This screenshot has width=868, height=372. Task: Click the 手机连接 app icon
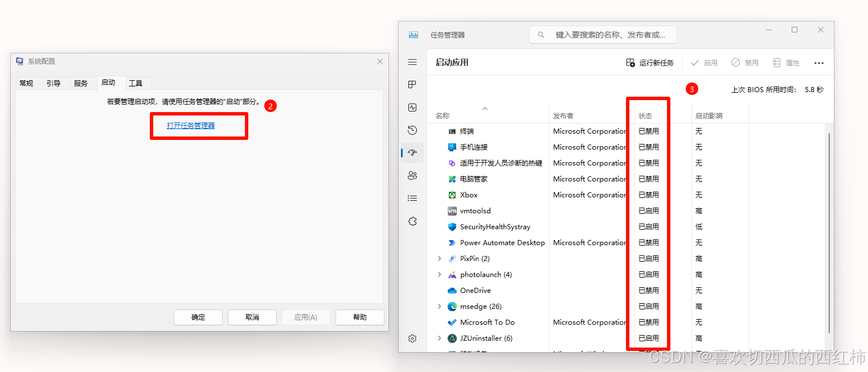pyautogui.click(x=452, y=147)
